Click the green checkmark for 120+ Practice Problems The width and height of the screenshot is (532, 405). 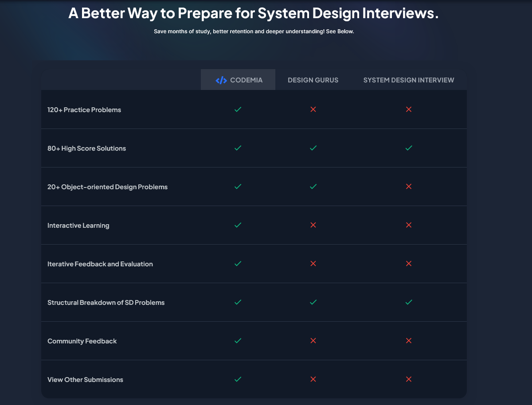[x=238, y=109]
